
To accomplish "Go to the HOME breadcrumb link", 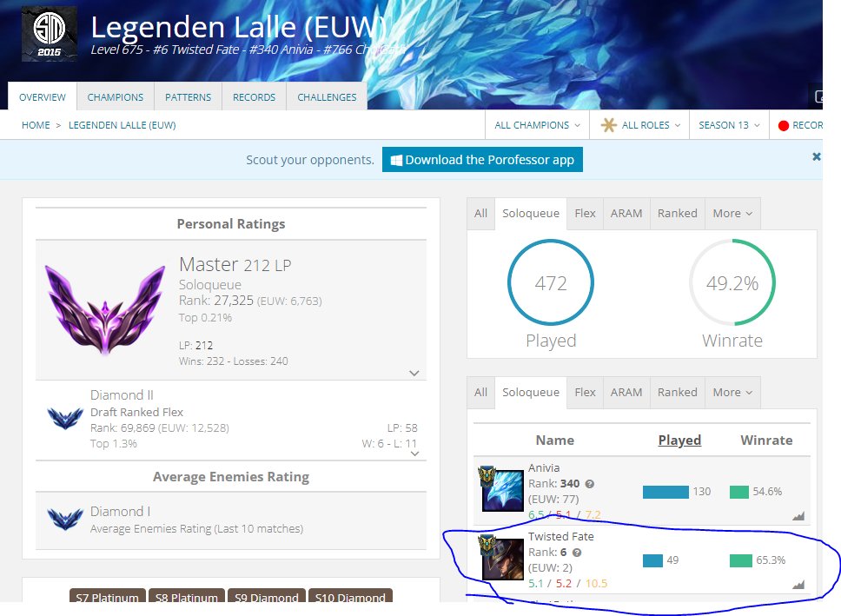I will [x=36, y=125].
